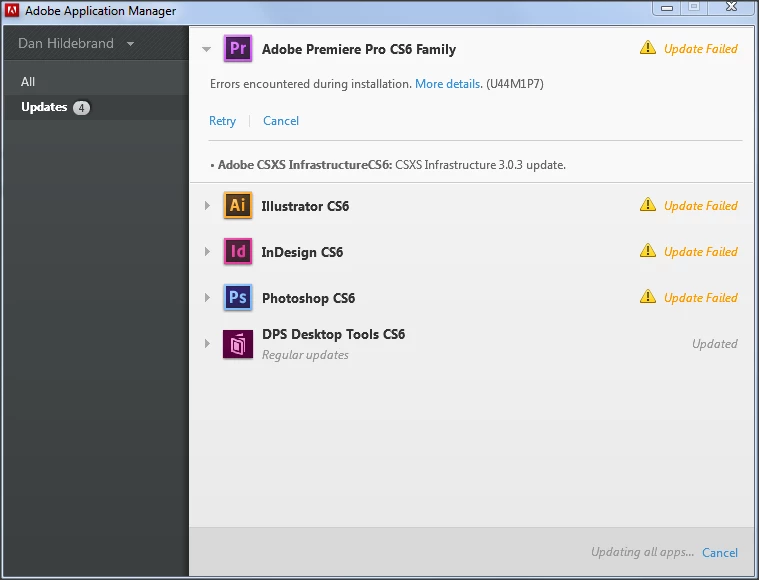Screen dimensions: 759x580
Task: Select the Adobe Premiere Pro CS6 Family title
Action: [x=359, y=49]
